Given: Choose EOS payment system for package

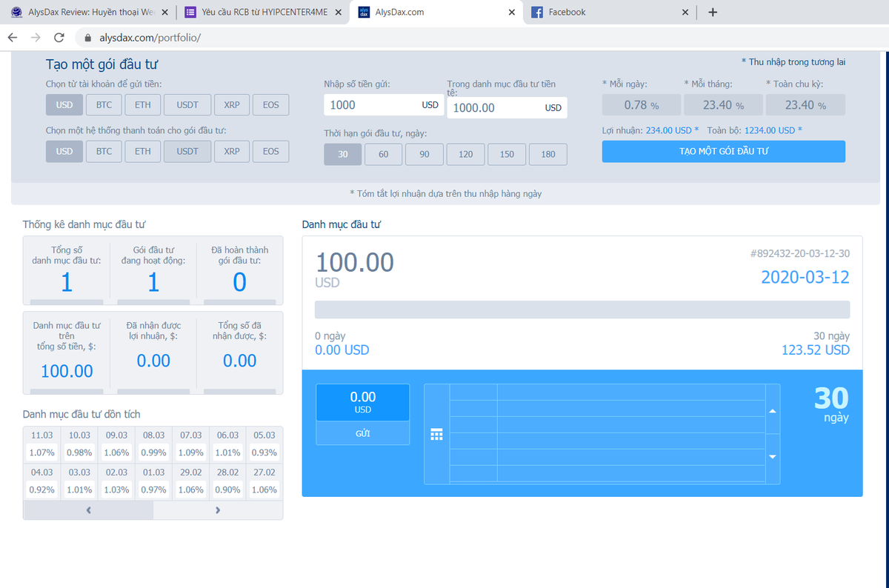Looking at the screenshot, I should click(x=271, y=151).
